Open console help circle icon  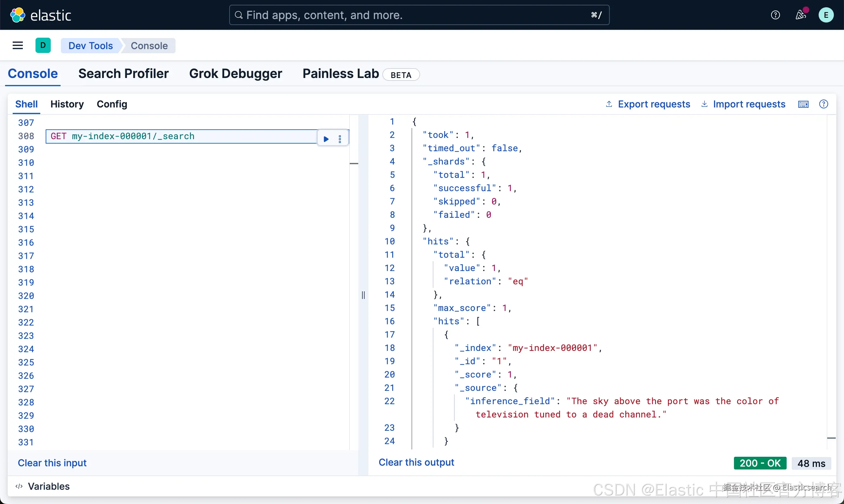(824, 104)
